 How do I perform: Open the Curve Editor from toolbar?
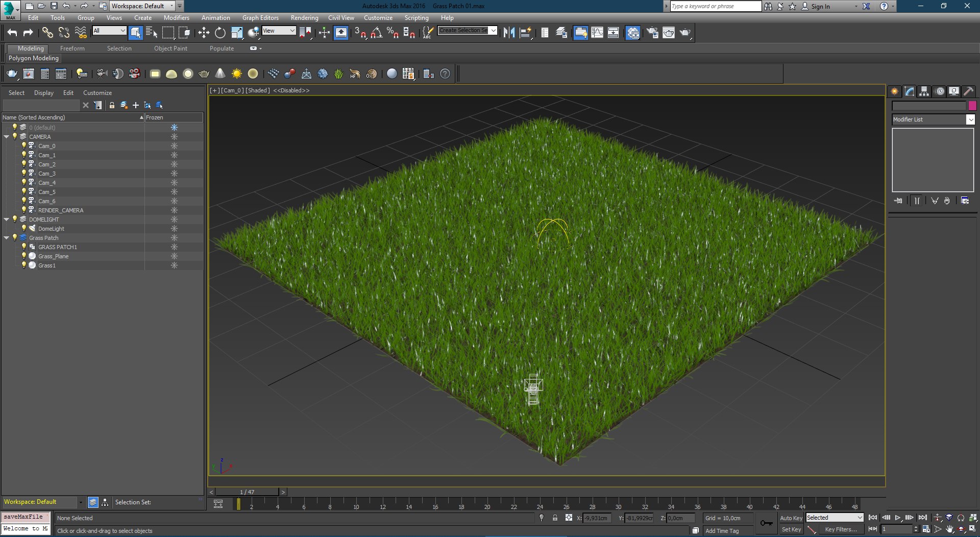point(597,33)
